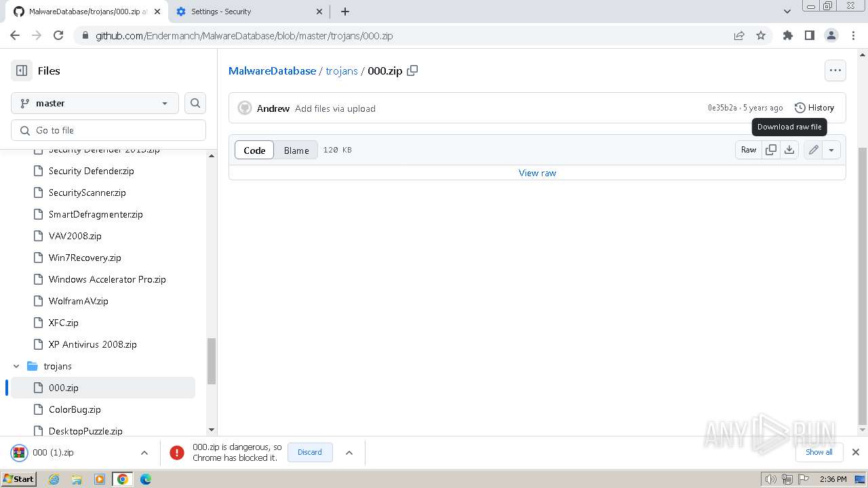Open Security Defender.zip in file tree
Image resolution: width=868 pixels, height=488 pixels.
[x=91, y=171]
